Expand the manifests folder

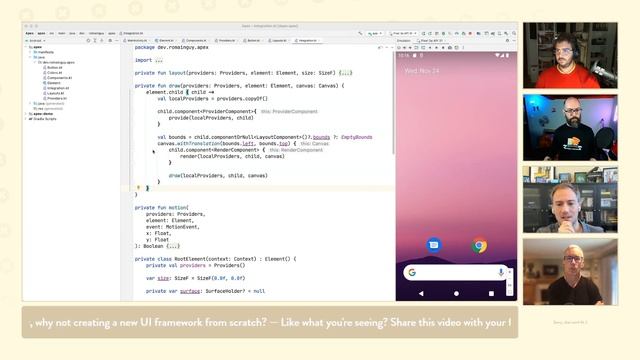point(31,52)
